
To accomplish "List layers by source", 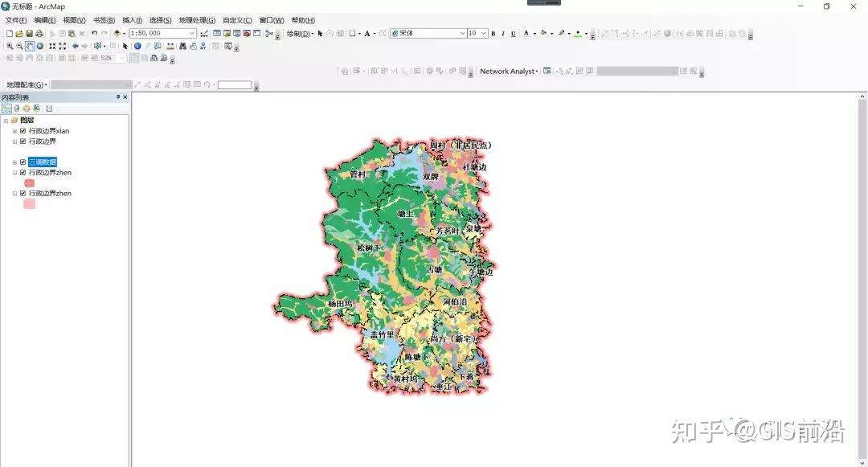I will [x=17, y=109].
